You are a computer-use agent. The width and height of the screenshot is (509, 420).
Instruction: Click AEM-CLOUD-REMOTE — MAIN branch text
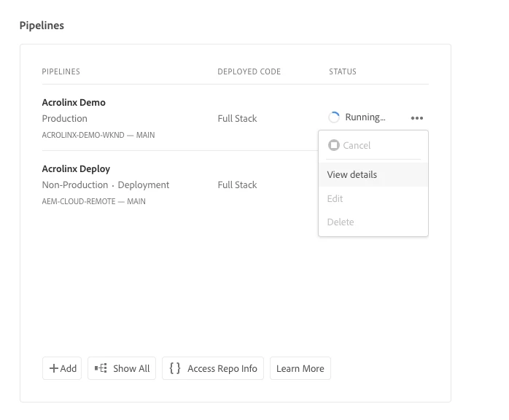[94, 201]
